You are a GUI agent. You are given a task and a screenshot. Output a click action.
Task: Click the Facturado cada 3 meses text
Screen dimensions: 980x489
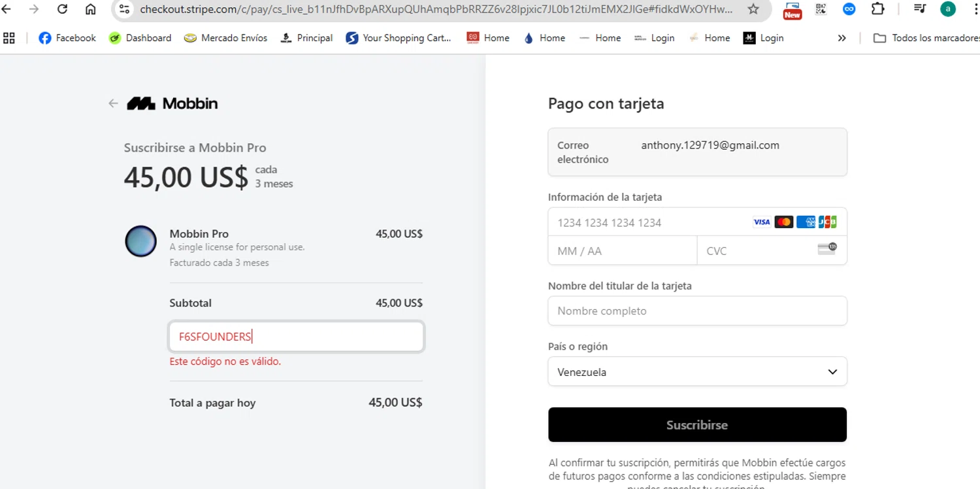219,263
